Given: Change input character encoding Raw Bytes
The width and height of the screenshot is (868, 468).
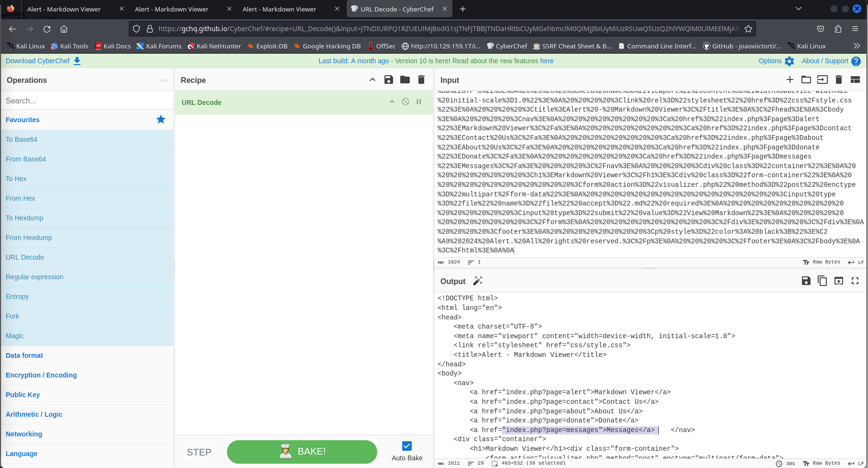Looking at the screenshot, I should click(822, 262).
